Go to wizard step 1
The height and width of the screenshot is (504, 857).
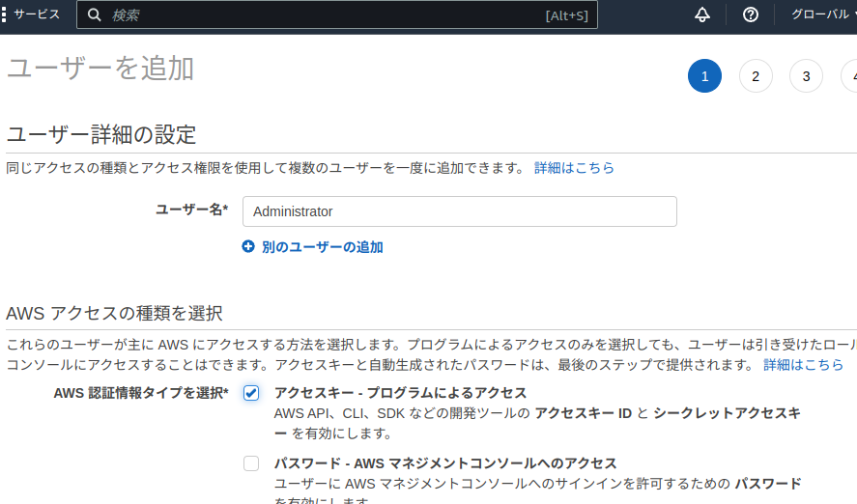[704, 76]
